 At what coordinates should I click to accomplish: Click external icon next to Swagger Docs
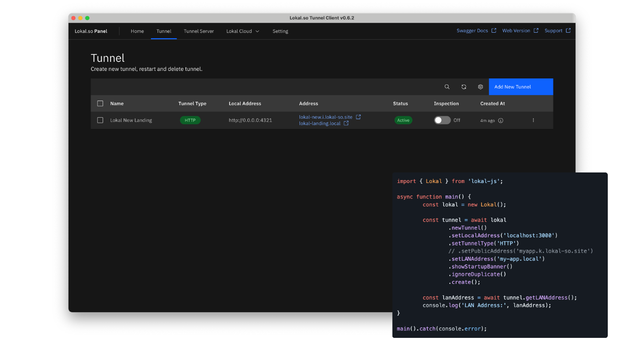(494, 31)
